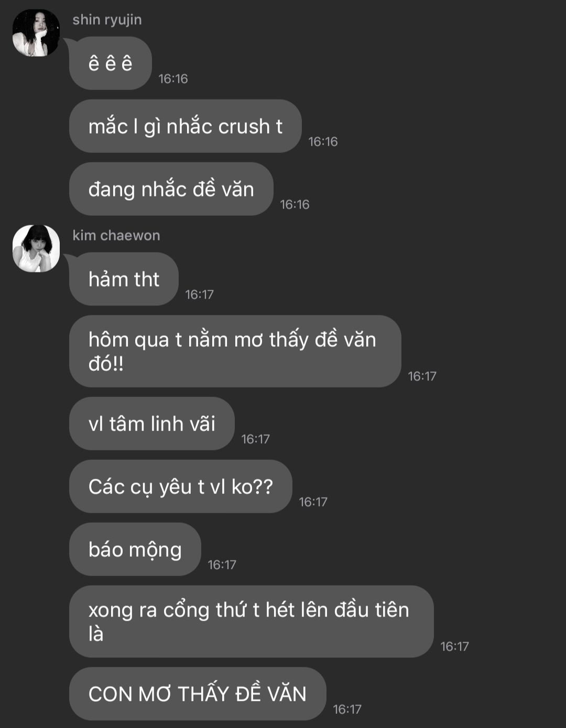Select message 'đang nhắc đề văn'
Image resolution: width=566 pixels, height=728 pixels.
pyautogui.click(x=171, y=189)
